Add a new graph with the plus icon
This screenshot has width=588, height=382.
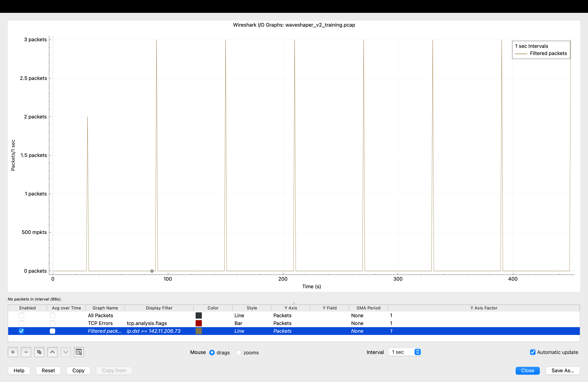[13, 352]
